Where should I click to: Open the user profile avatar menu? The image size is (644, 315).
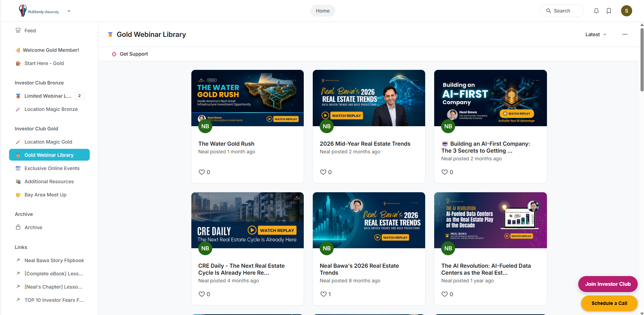627,11
